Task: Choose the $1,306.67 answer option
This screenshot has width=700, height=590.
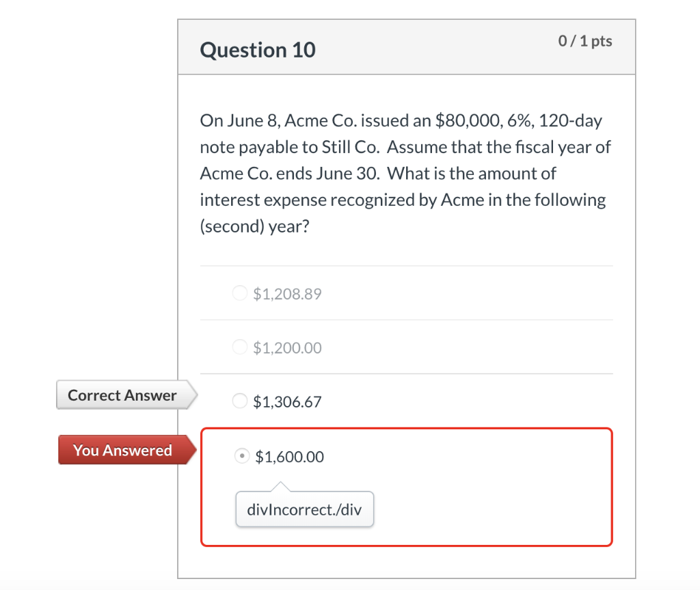Action: [x=240, y=401]
